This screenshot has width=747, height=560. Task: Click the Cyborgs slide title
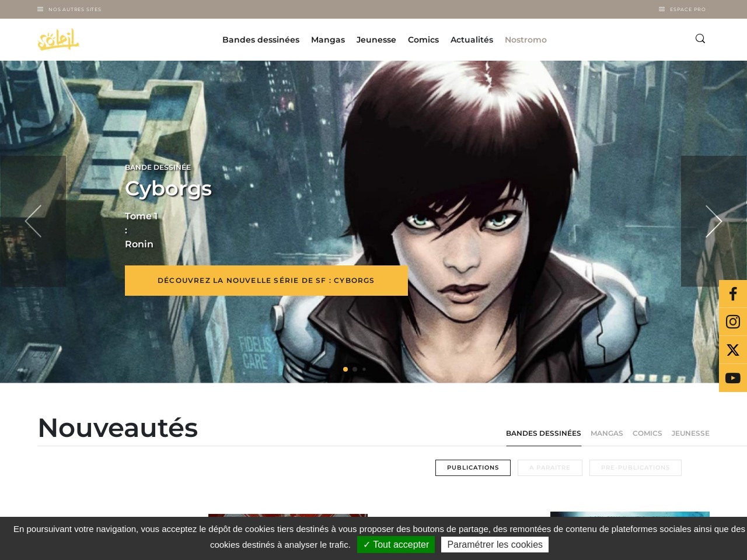pyautogui.click(x=168, y=188)
